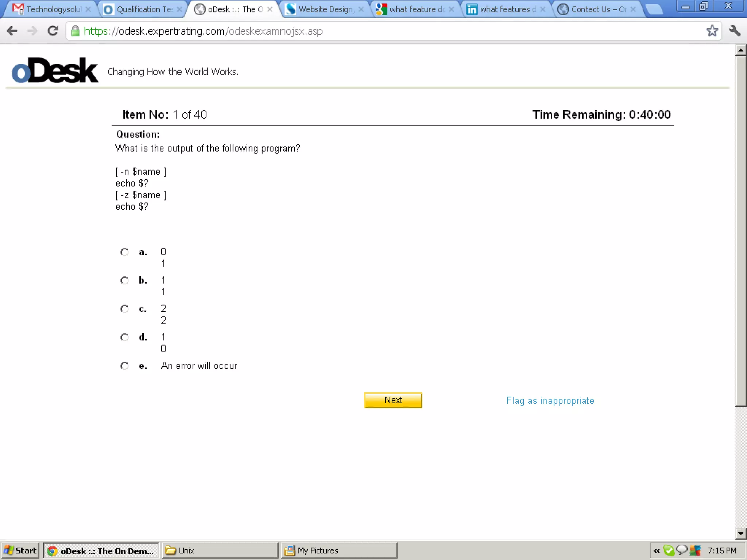This screenshot has width=747, height=560.
Task: Click the speech bubble tray icon
Action: [x=682, y=550]
